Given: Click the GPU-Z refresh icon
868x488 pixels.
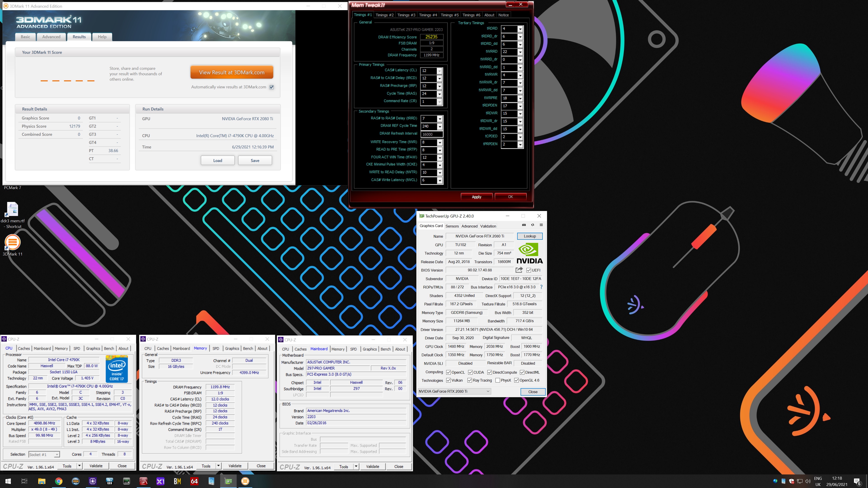Looking at the screenshot, I should click(x=532, y=225).
